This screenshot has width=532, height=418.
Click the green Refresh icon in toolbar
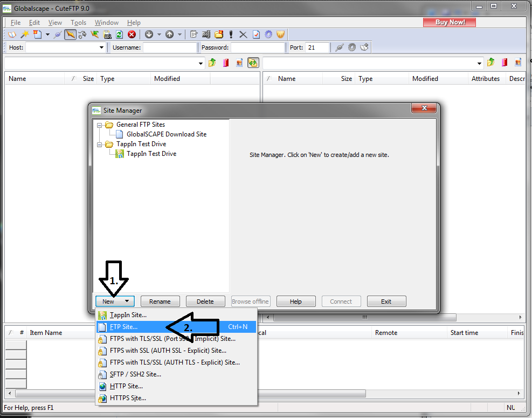120,35
